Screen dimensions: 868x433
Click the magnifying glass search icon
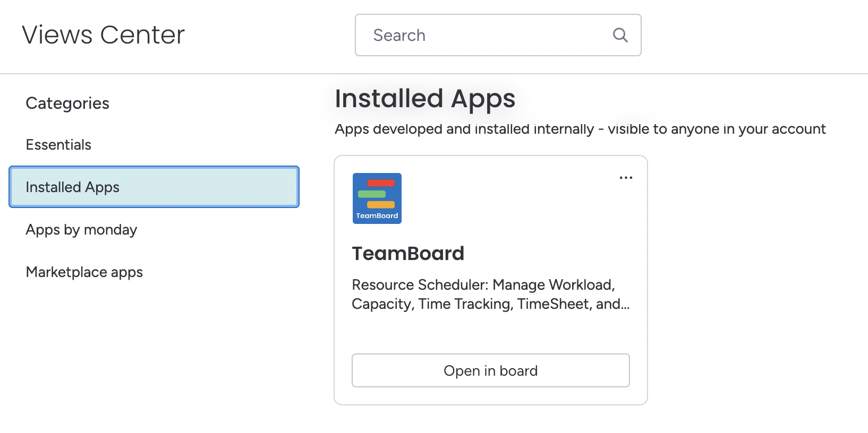click(x=620, y=35)
